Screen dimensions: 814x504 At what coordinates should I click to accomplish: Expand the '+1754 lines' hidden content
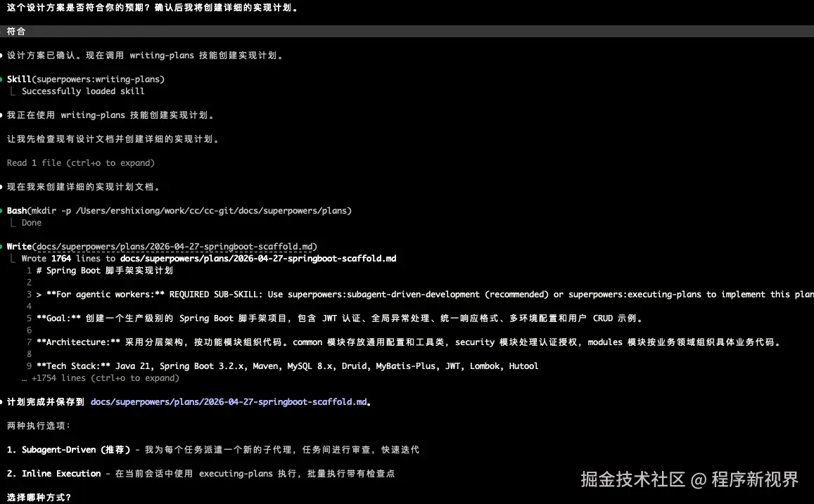[100, 377]
